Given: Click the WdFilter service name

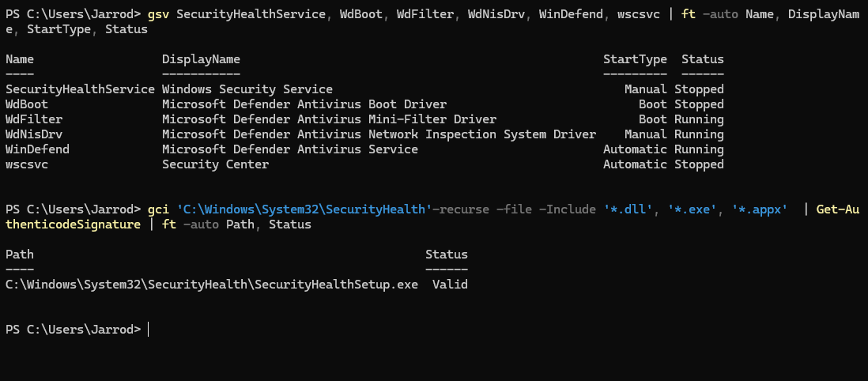Looking at the screenshot, I should [x=34, y=119].
